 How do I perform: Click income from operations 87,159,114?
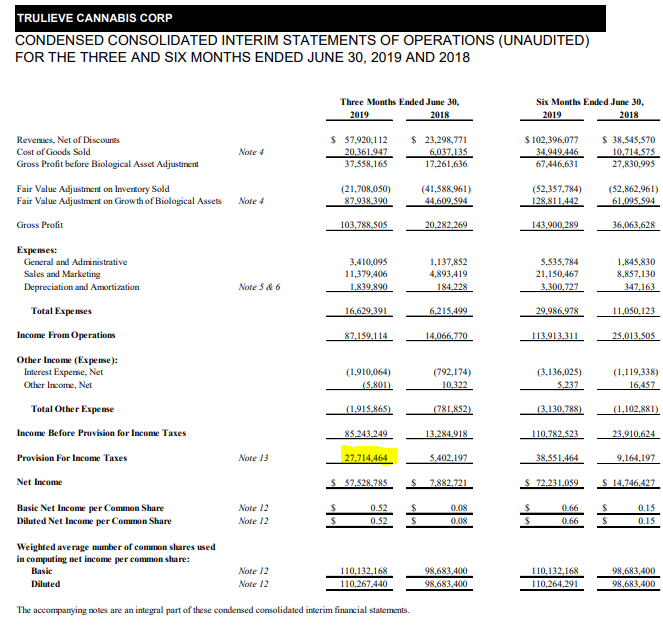coord(366,336)
